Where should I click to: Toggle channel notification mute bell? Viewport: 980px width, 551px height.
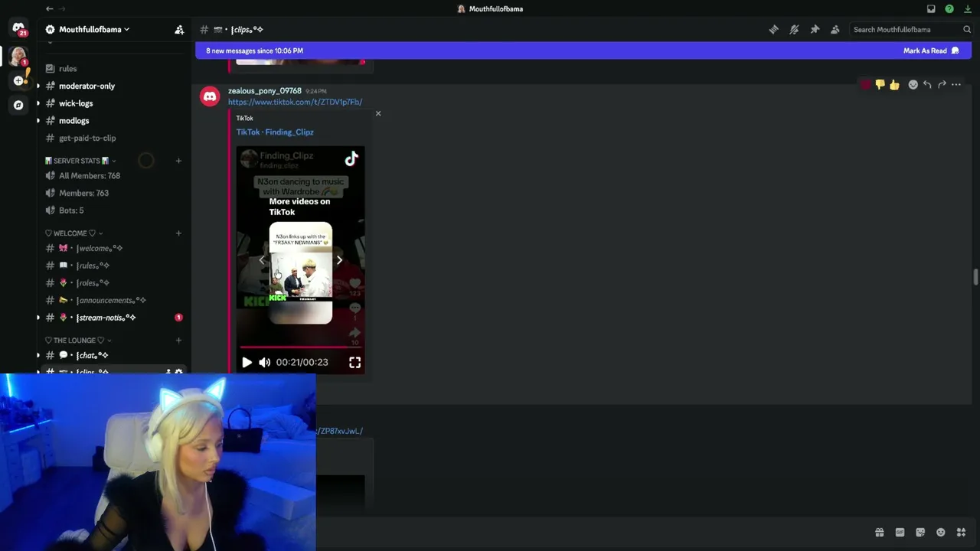(794, 29)
